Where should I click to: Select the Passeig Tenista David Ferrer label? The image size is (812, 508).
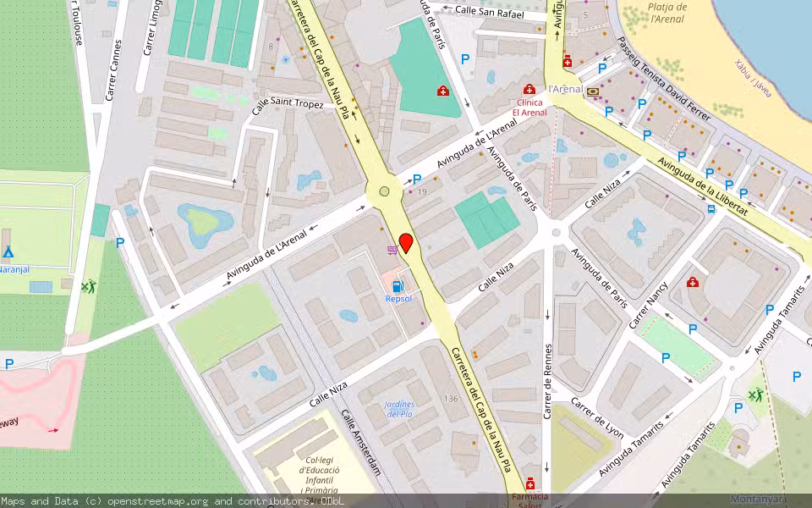click(x=664, y=79)
